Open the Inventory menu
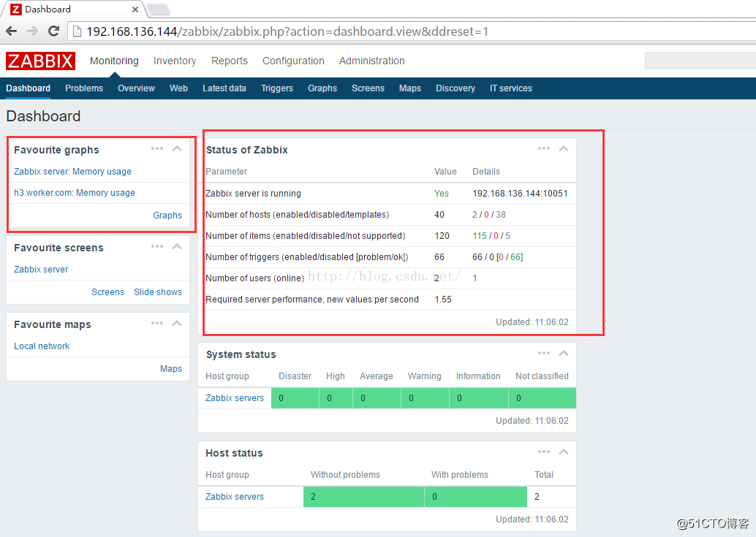 [x=175, y=61]
